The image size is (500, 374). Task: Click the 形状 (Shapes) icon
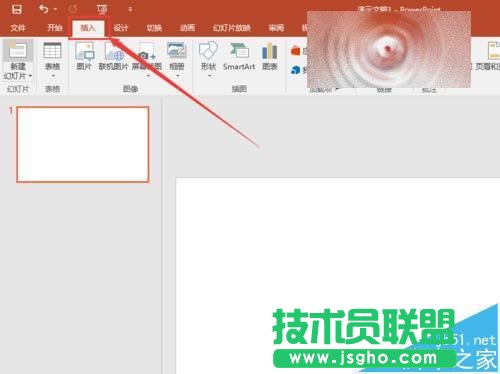[209, 51]
